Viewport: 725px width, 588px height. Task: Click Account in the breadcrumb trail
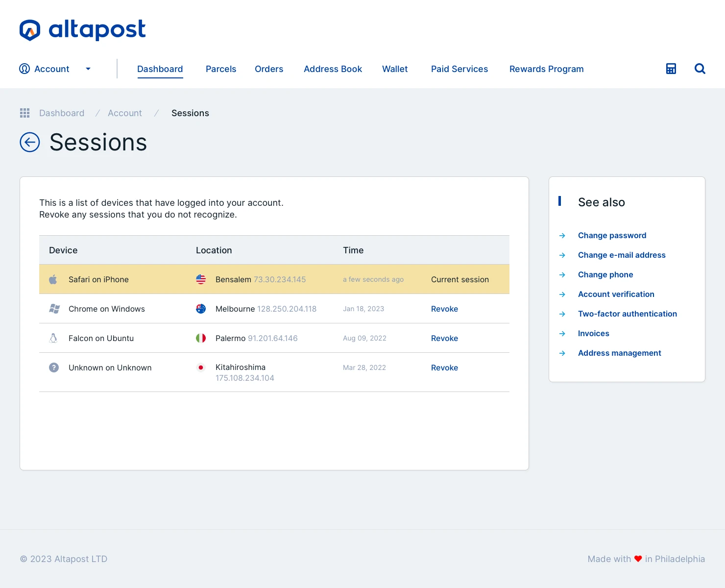click(x=125, y=113)
